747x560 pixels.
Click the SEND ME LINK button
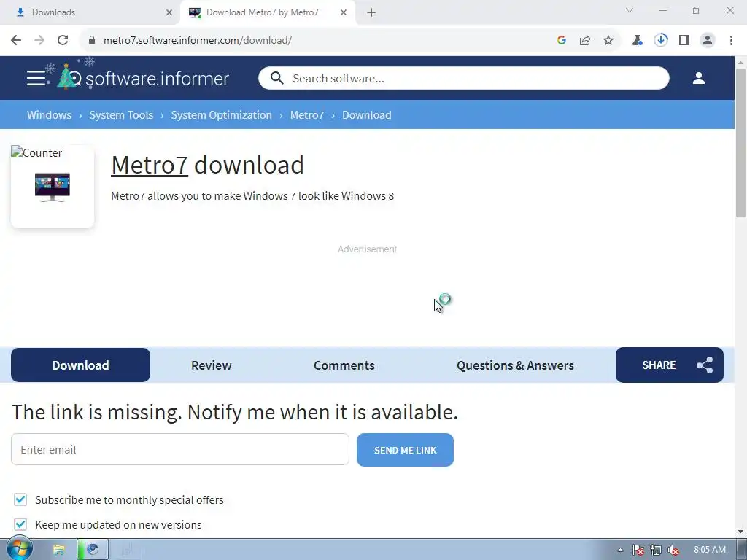(405, 450)
